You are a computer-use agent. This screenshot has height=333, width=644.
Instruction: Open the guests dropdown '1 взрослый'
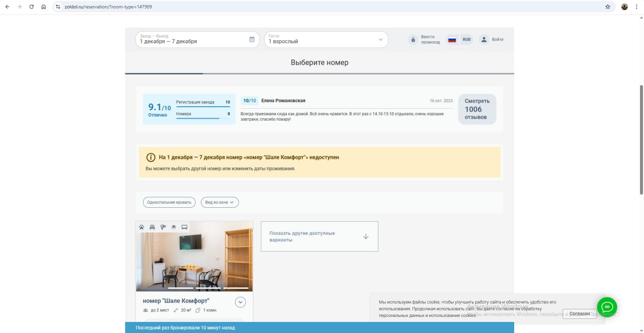point(326,40)
